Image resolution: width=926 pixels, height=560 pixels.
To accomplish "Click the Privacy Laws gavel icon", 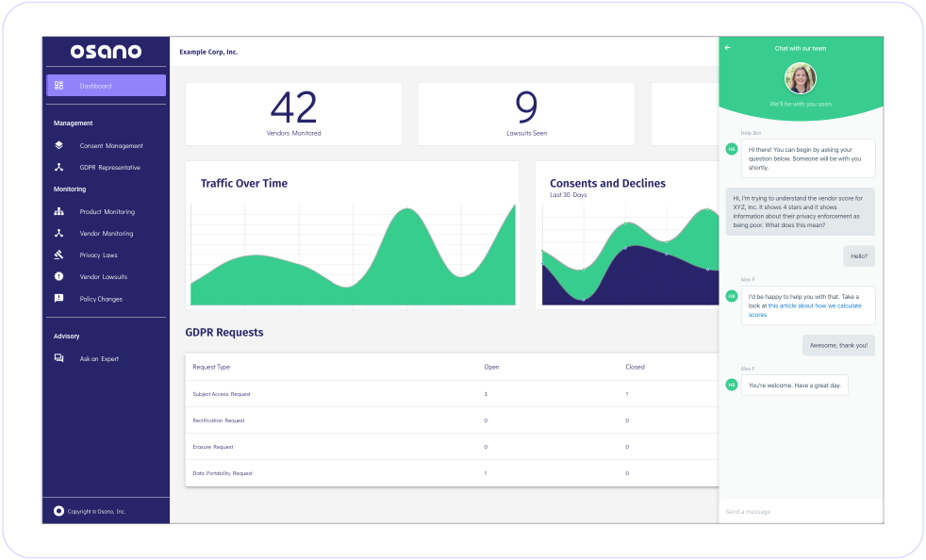I will [58, 255].
